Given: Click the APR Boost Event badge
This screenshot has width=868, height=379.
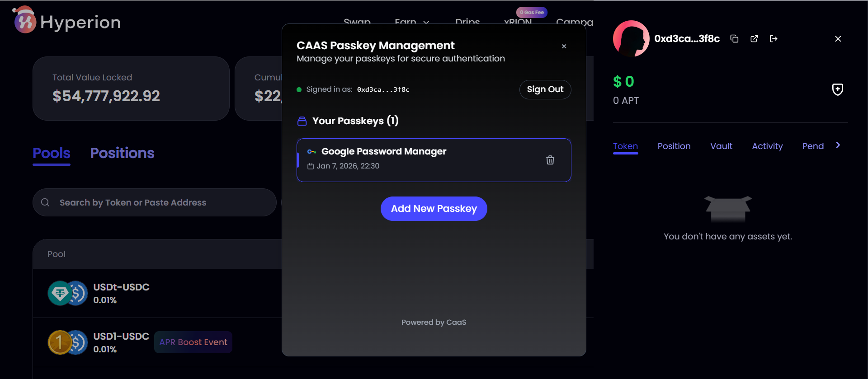Looking at the screenshot, I should click(x=193, y=342).
